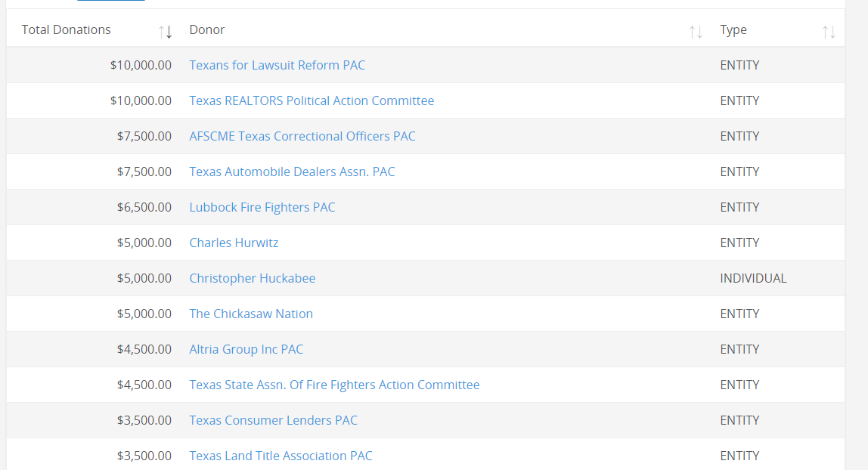This screenshot has width=868, height=470.
Task: Click the Total Donations column header
Action: [66, 30]
